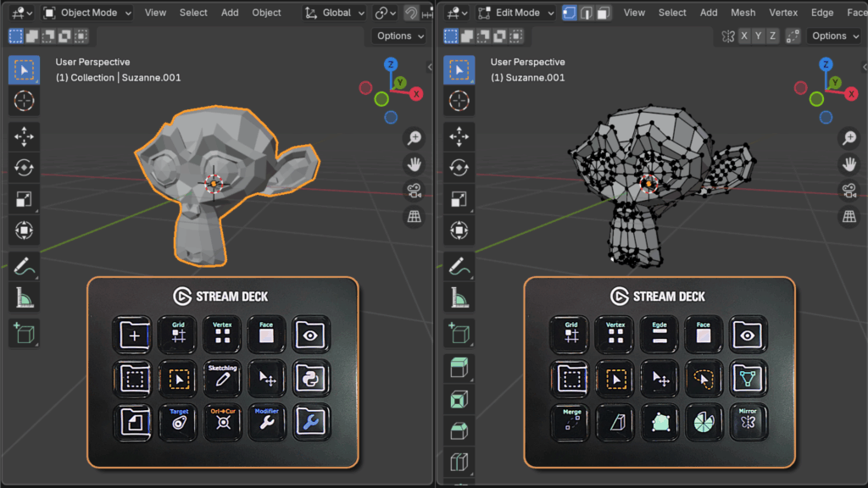Select the Measure tool in the Edit Mode viewport

(x=459, y=297)
